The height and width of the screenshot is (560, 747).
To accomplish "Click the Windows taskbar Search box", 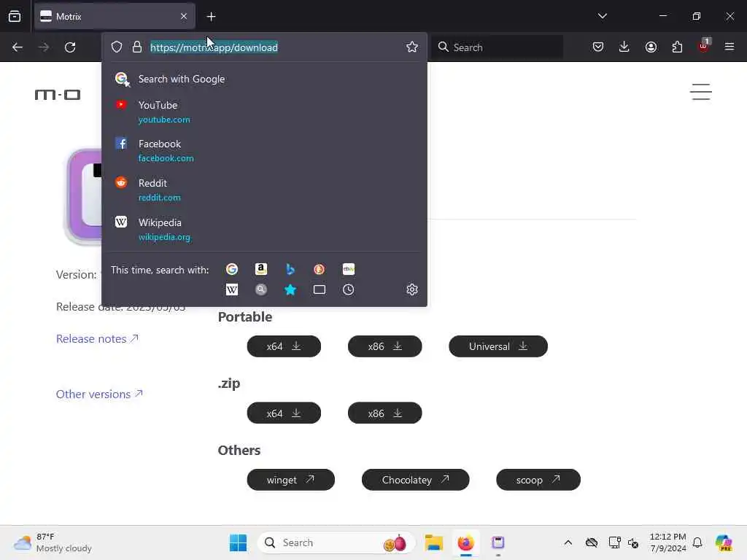I will (x=336, y=542).
